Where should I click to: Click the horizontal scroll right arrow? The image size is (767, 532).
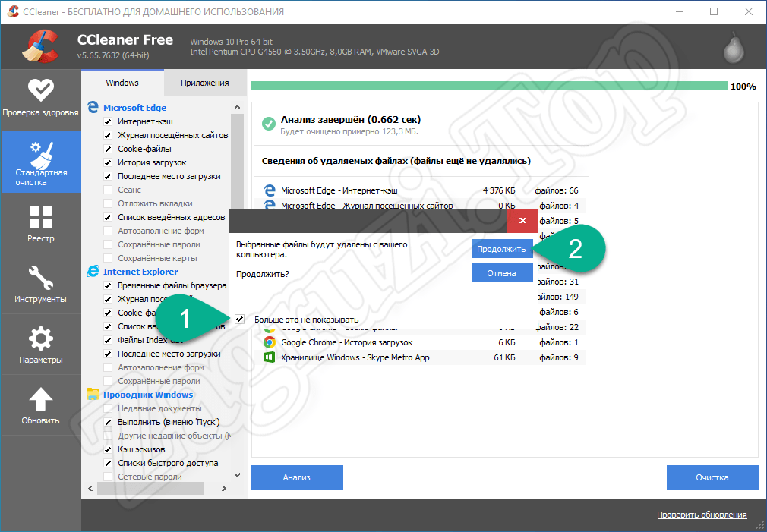coord(224,488)
